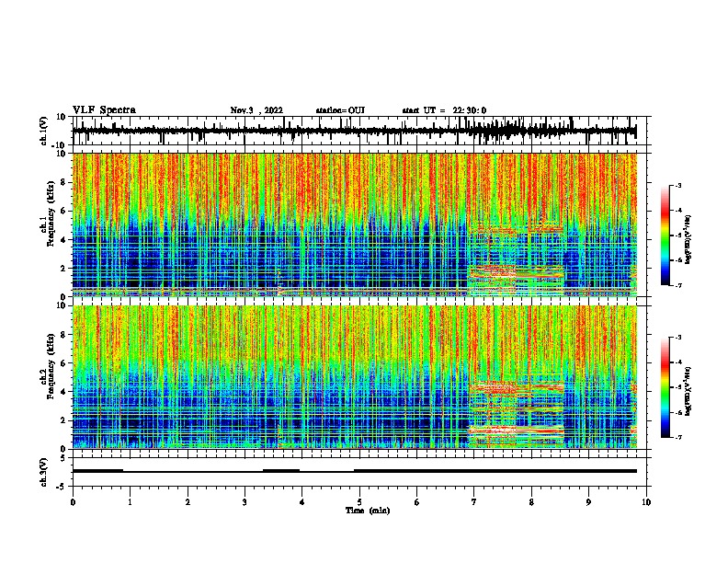
Task: Click time axis tick label "3"
Action: pos(245,502)
